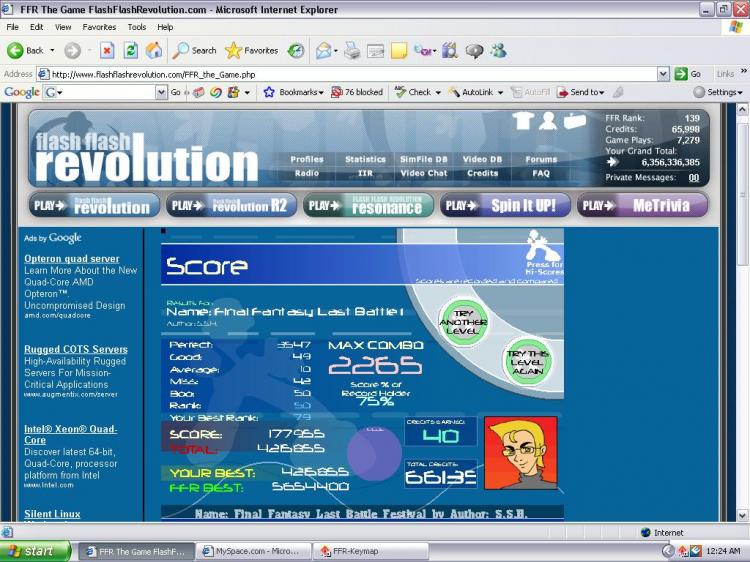Click the Print toolbar icon
Image resolution: width=750 pixels, height=562 pixels.
352,50
